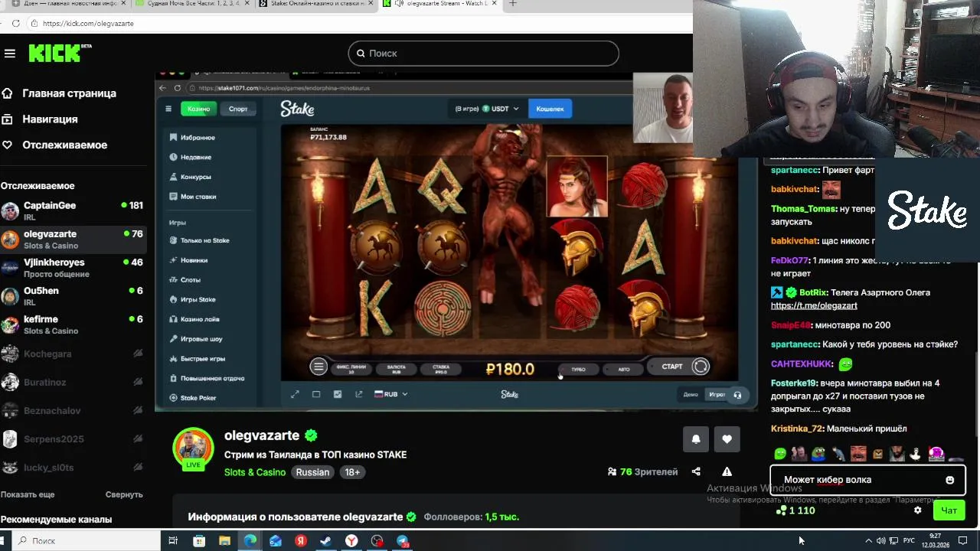Open File Explorer from the taskbar

[x=224, y=541]
